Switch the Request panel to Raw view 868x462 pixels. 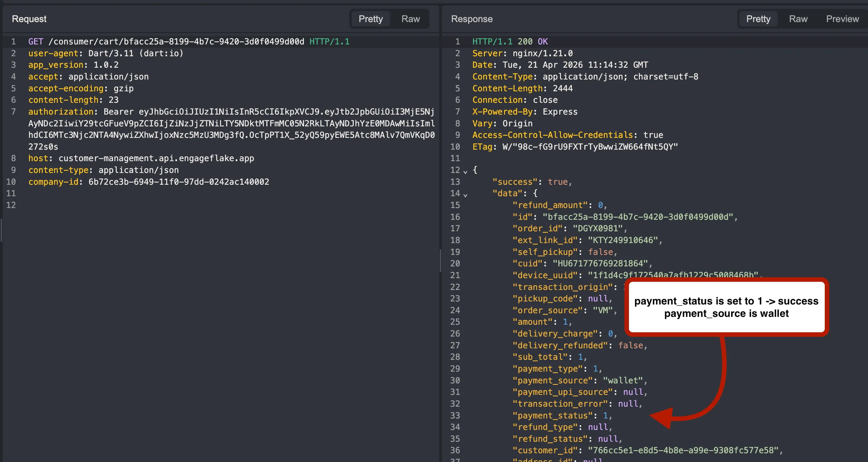410,18
